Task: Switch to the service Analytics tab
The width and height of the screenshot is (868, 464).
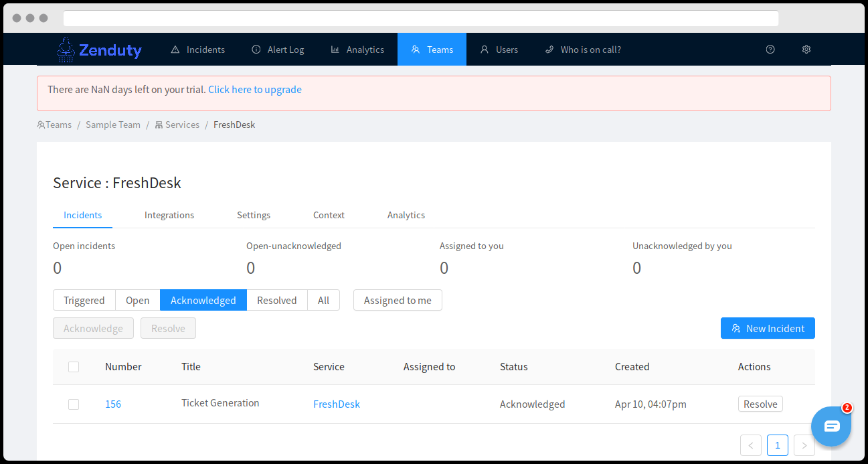Action: 406,215
